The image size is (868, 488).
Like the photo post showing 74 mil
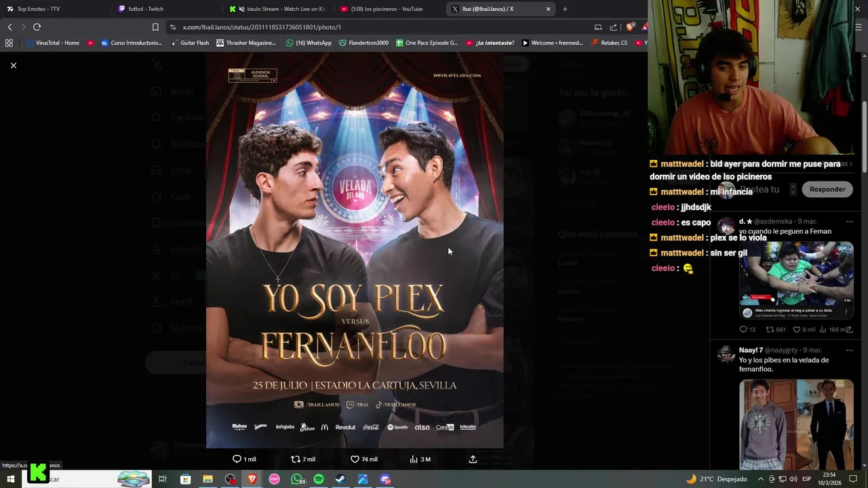coord(363,460)
